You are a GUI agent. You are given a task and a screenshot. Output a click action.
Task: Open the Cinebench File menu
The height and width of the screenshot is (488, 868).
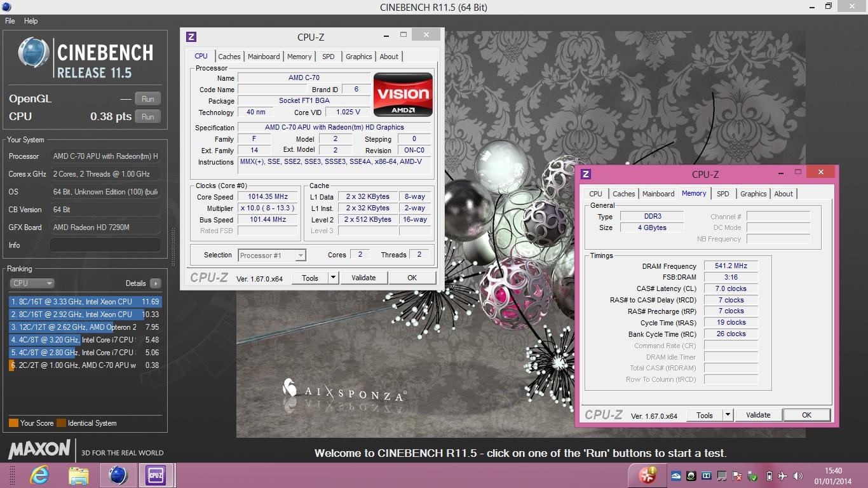[10, 21]
